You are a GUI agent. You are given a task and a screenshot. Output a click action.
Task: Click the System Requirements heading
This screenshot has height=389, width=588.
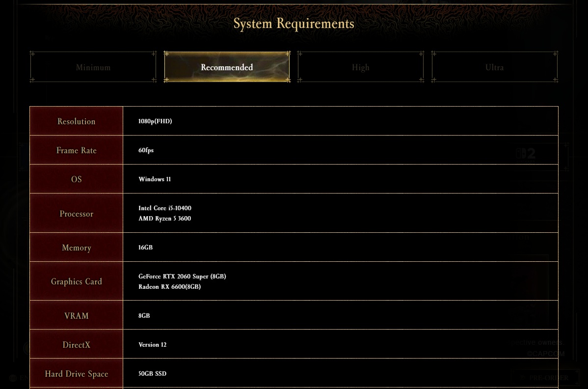pos(294,23)
